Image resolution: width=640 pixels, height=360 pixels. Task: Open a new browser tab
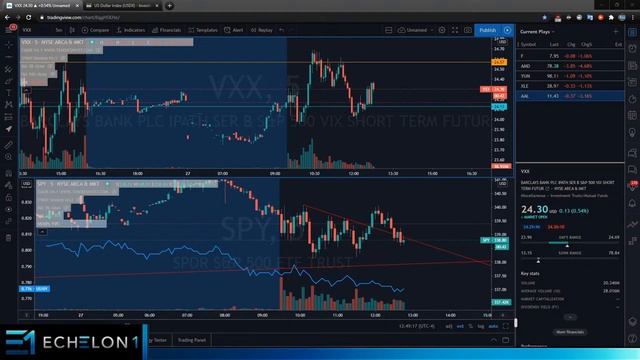point(169,6)
